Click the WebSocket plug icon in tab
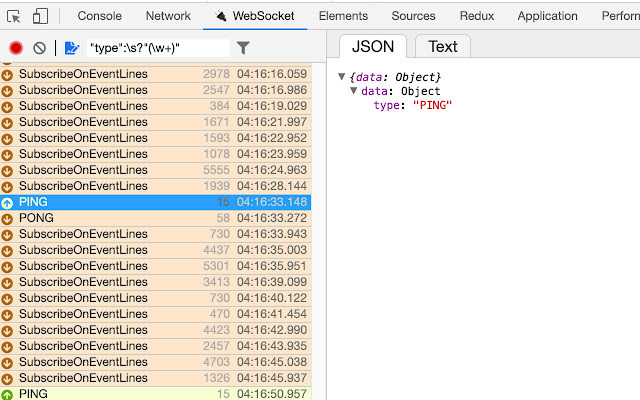 (221, 16)
